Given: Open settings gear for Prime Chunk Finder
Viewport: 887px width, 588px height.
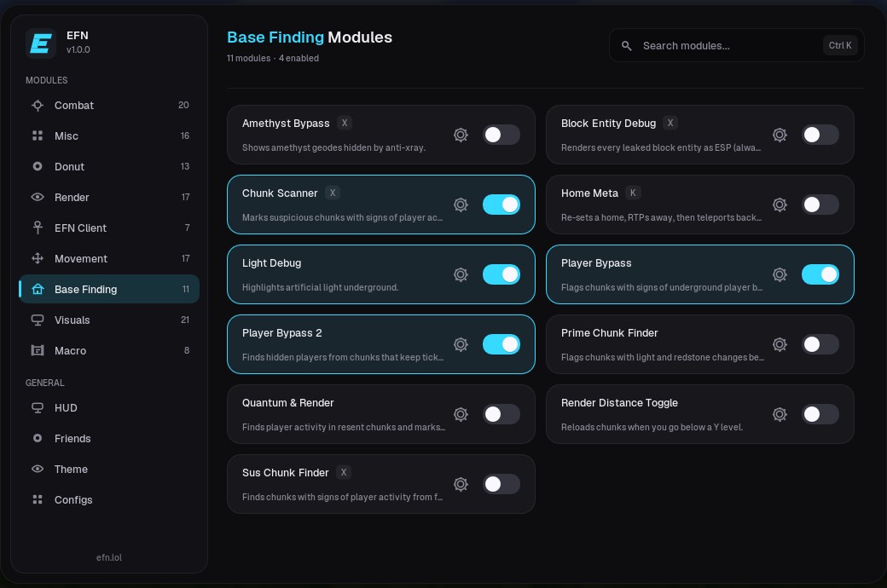Looking at the screenshot, I should 780,344.
